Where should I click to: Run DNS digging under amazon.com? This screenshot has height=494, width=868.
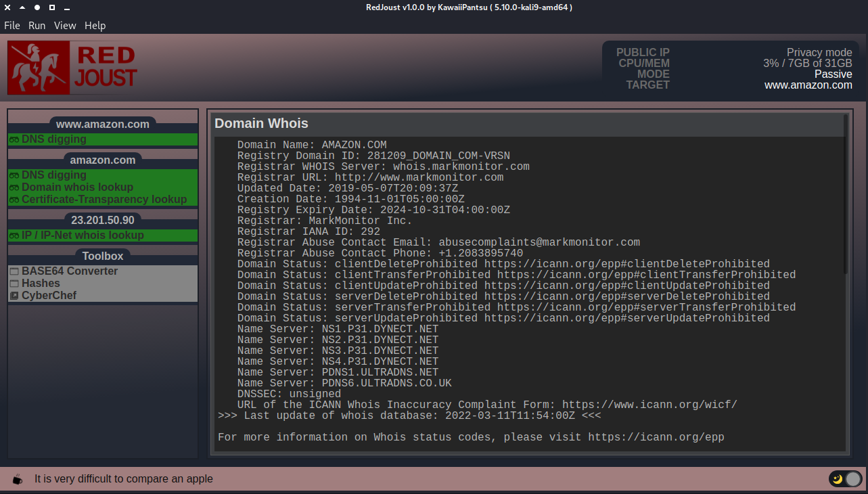point(103,175)
